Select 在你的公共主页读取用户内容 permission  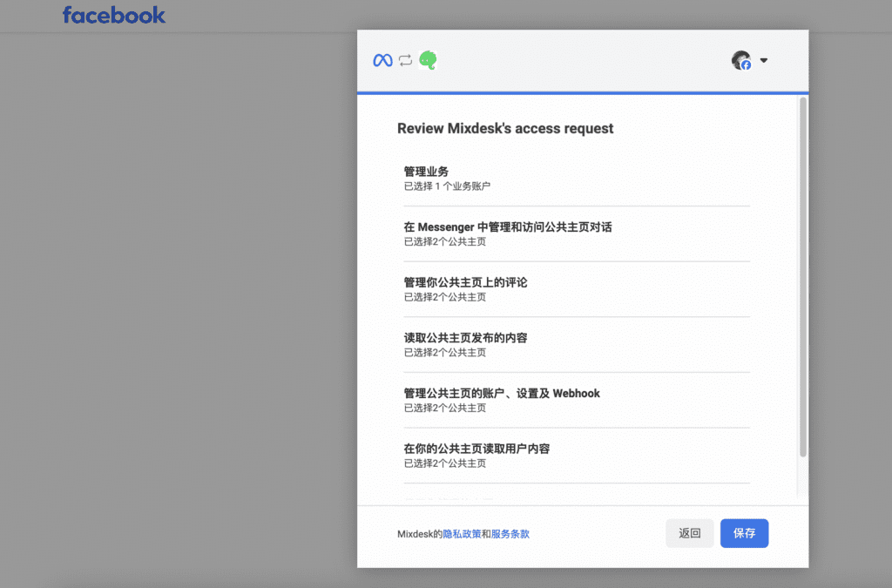pyautogui.click(x=476, y=449)
